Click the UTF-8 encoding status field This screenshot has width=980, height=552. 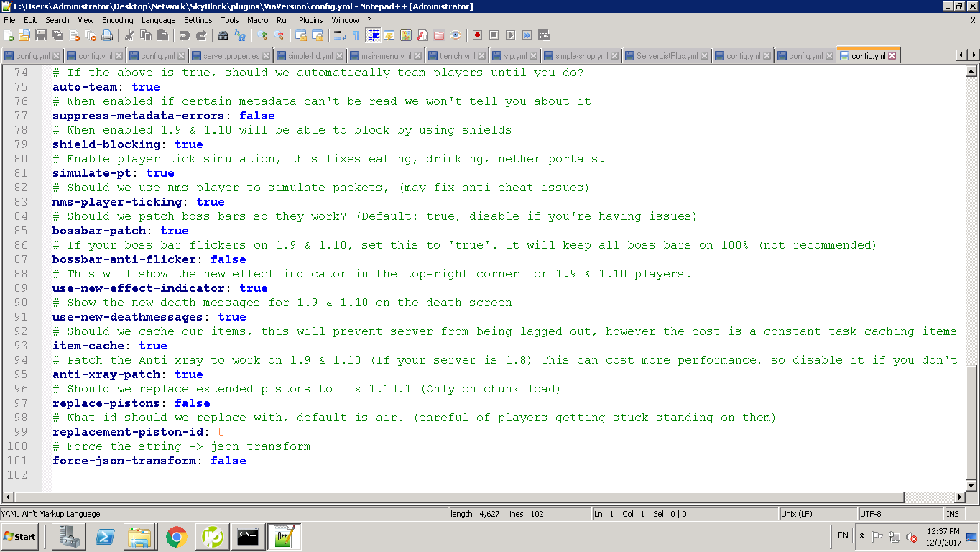click(901, 514)
